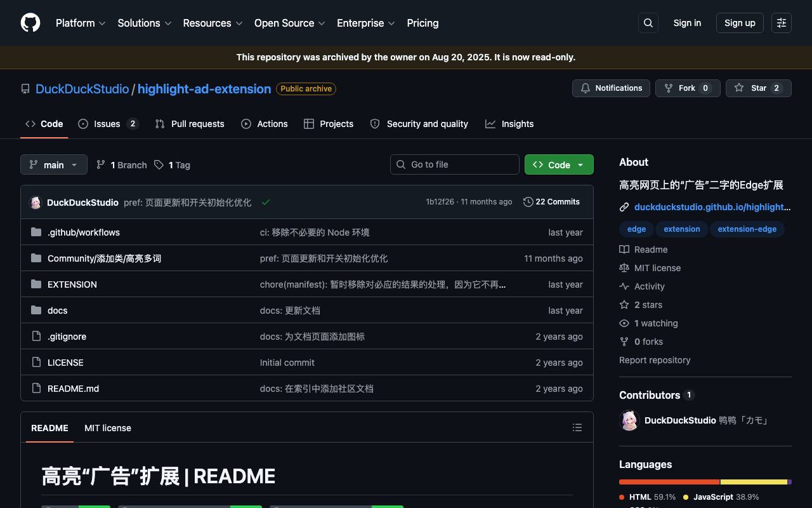This screenshot has width=812, height=508.
Task: Expand the Open Source menu
Action: tap(290, 23)
